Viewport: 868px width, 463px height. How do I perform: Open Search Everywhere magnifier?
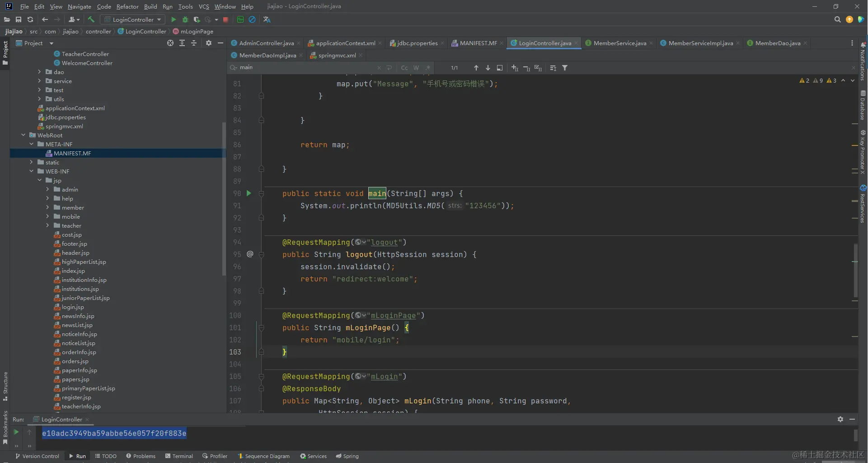click(837, 19)
